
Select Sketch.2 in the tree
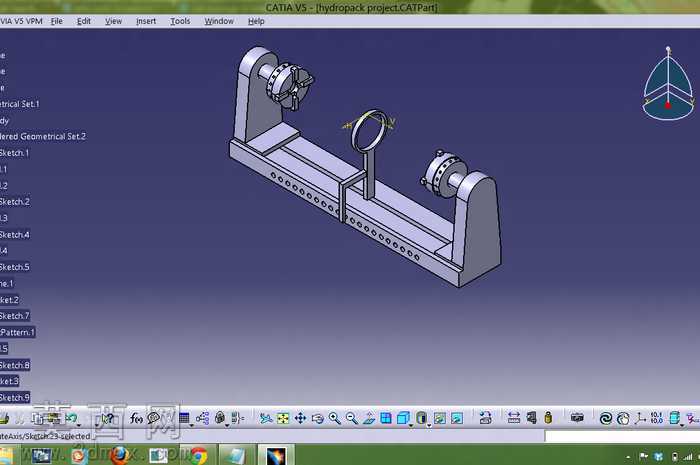15,202
